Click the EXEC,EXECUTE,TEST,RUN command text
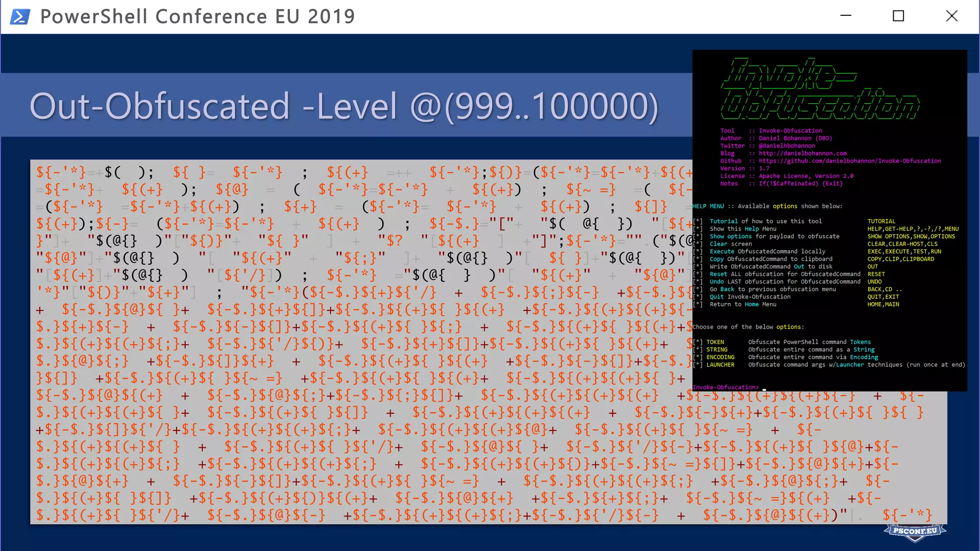The image size is (980, 551). point(904,252)
